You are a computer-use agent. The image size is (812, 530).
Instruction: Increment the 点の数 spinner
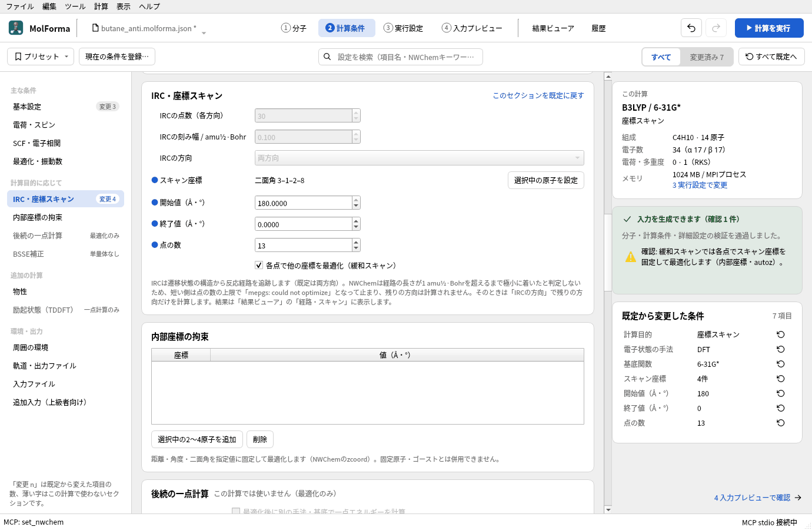(356, 242)
